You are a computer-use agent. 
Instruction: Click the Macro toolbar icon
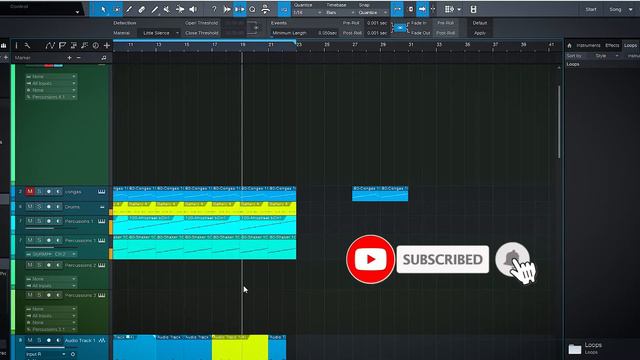click(x=265, y=9)
